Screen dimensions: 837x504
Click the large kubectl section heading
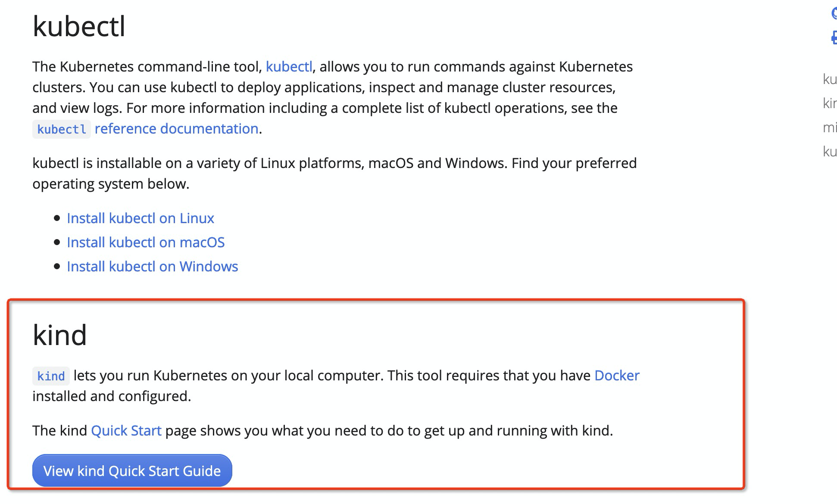tap(79, 26)
